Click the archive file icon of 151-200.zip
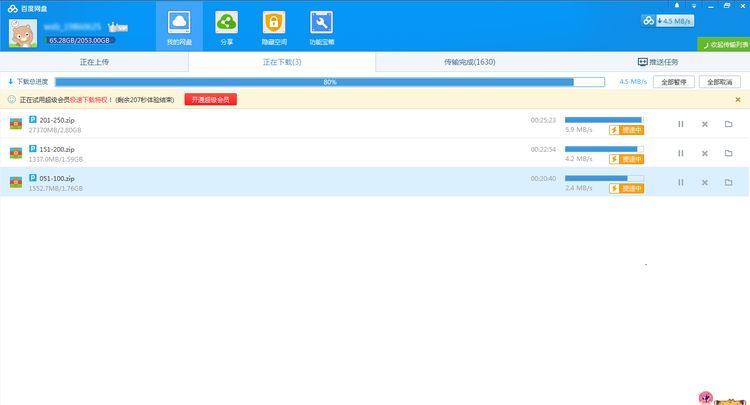This screenshot has width=750, height=405. (16, 153)
